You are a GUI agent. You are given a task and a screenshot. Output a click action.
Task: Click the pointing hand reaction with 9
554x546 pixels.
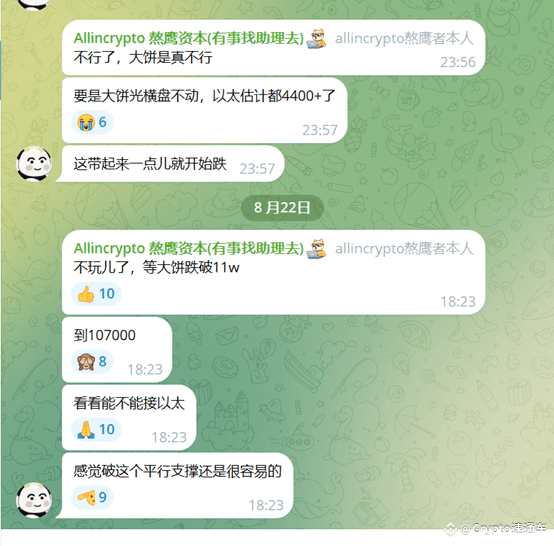92,497
